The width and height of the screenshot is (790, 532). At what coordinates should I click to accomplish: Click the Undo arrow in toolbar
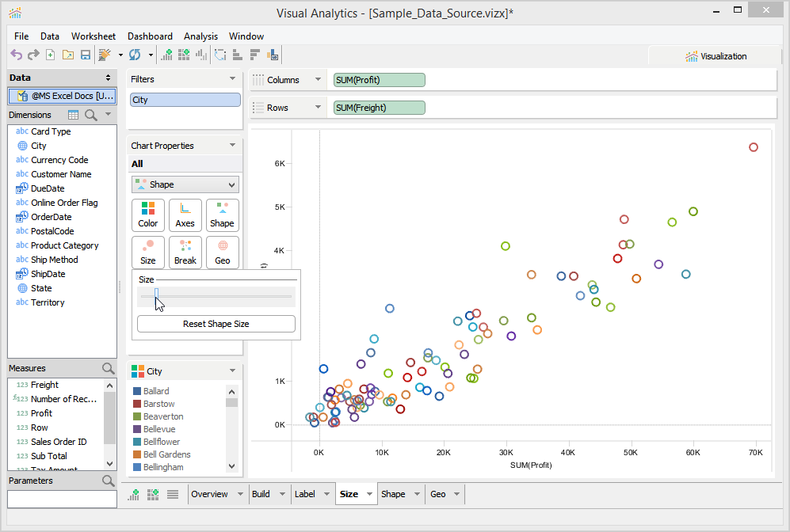(x=16, y=55)
